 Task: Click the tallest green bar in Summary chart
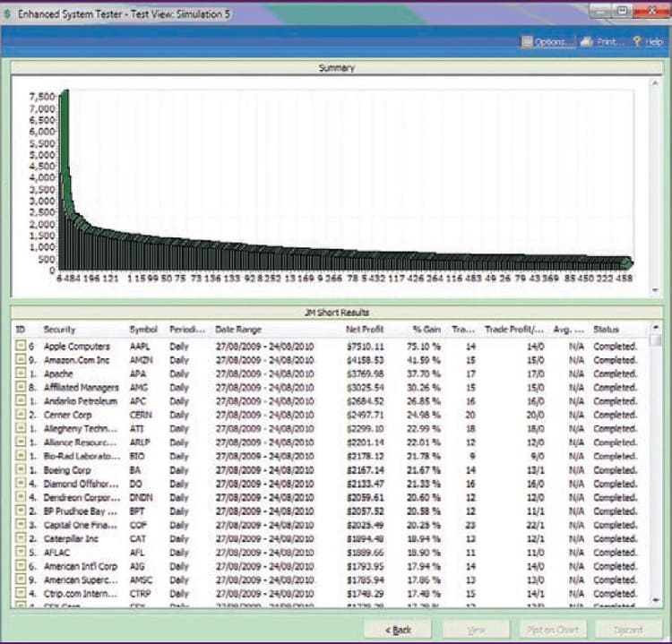pyautogui.click(x=64, y=179)
